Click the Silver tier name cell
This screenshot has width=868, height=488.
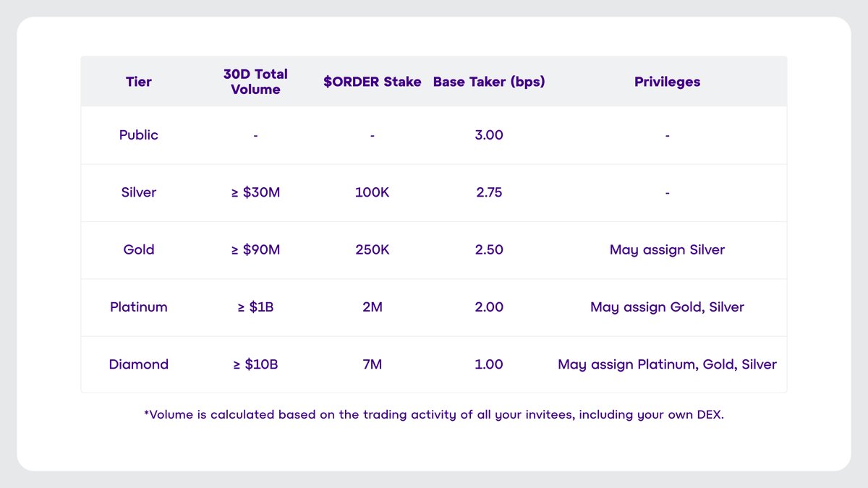(x=138, y=192)
